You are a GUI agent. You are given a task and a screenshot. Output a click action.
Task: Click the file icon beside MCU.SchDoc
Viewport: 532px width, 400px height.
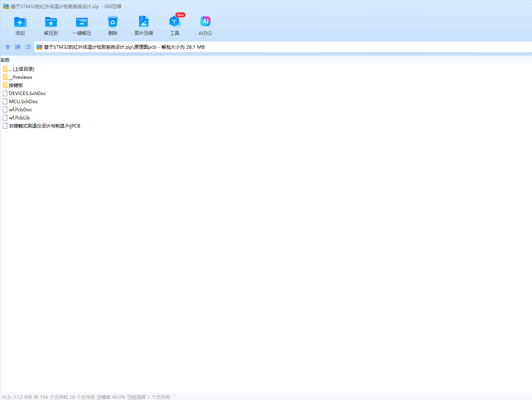(x=5, y=101)
